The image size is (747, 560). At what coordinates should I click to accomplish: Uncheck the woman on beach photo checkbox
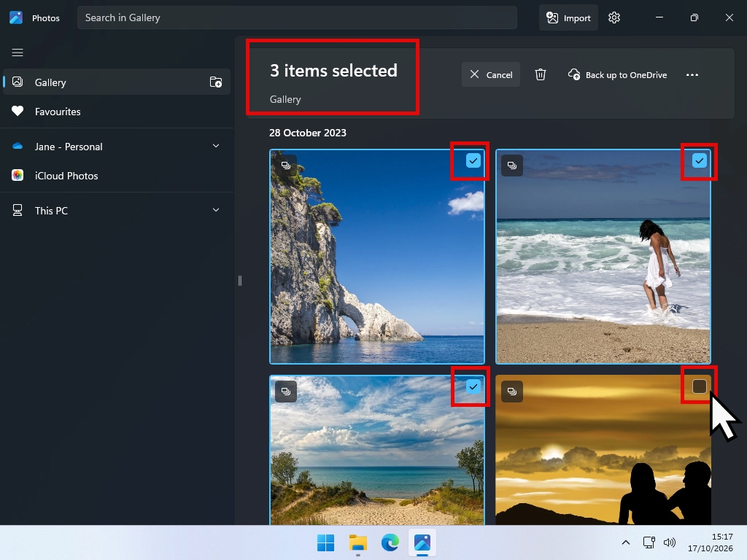700,160
